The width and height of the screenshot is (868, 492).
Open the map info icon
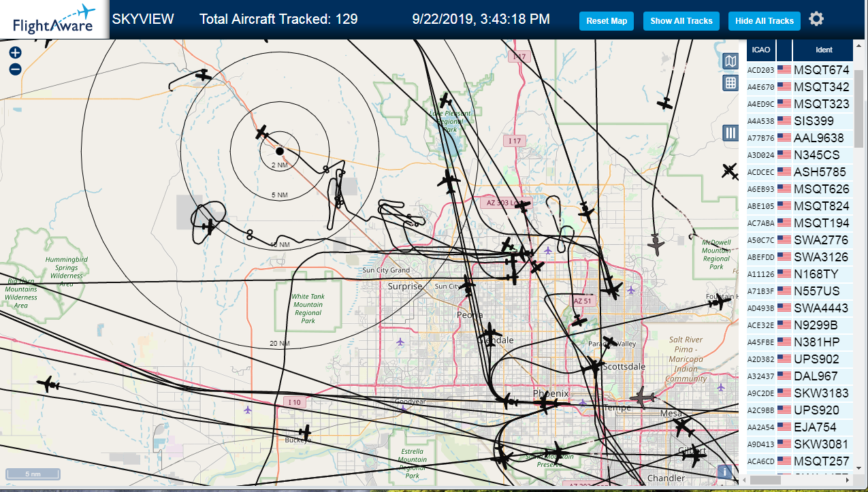726,471
